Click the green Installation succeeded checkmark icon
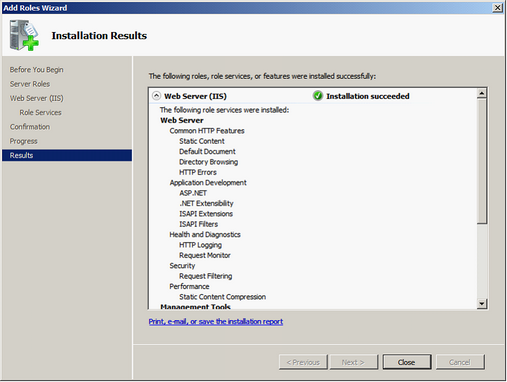 click(x=318, y=96)
